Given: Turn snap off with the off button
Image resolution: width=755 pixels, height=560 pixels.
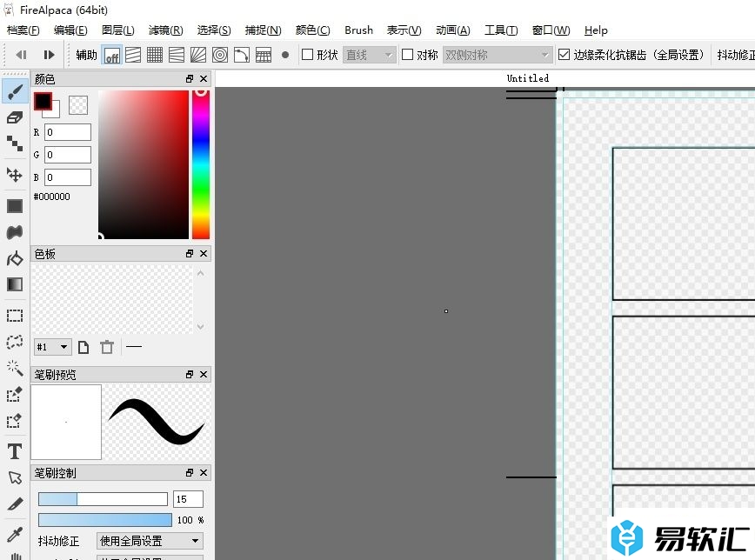Looking at the screenshot, I should click(111, 55).
